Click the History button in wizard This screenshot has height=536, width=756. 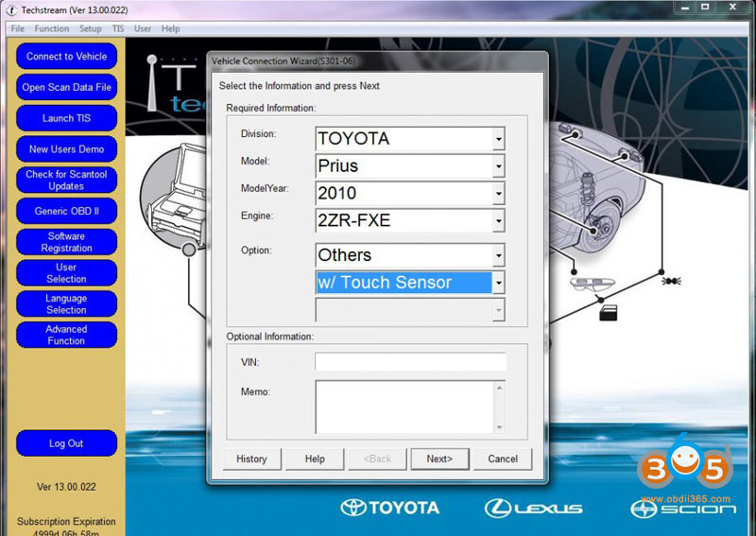pyautogui.click(x=251, y=458)
